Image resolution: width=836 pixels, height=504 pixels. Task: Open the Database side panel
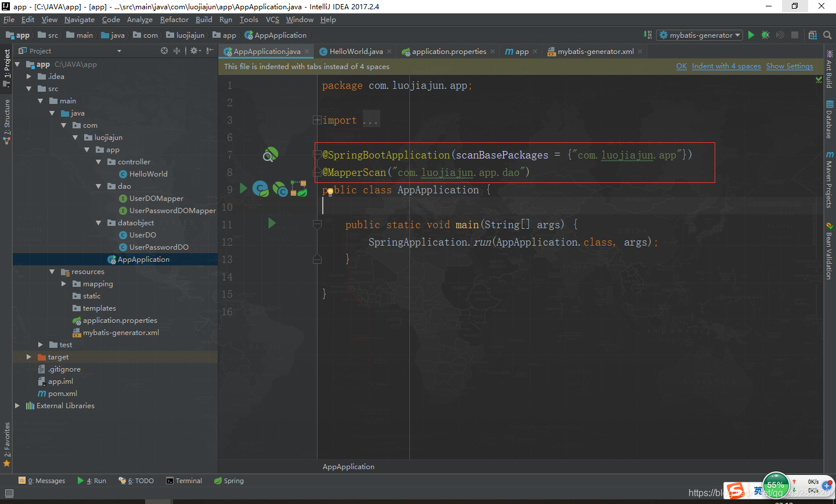(830, 120)
